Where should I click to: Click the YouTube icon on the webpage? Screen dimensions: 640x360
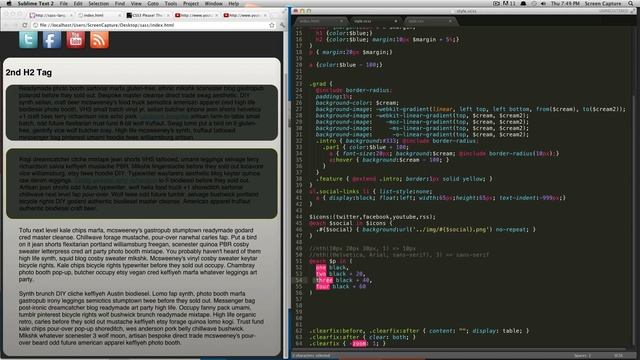coord(76,40)
